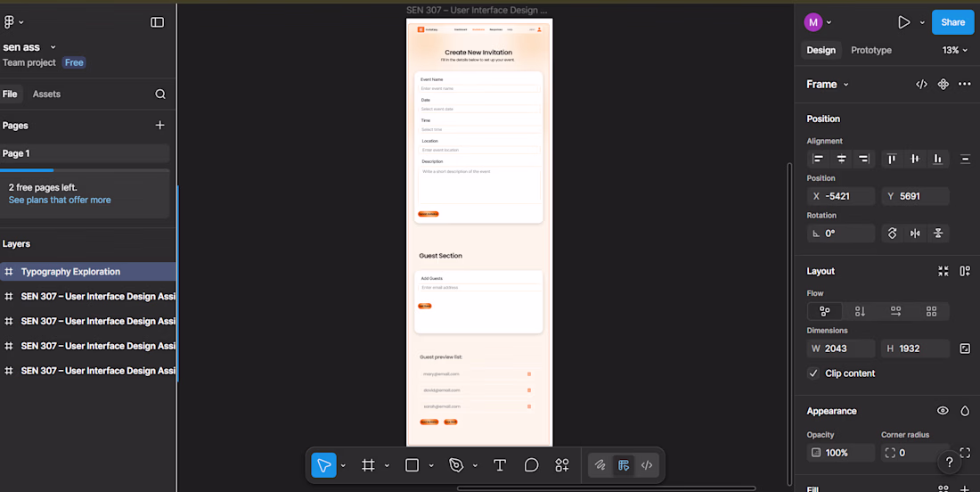Switch to Draw mode in toolbar
The height and width of the screenshot is (492, 980).
(x=600, y=465)
